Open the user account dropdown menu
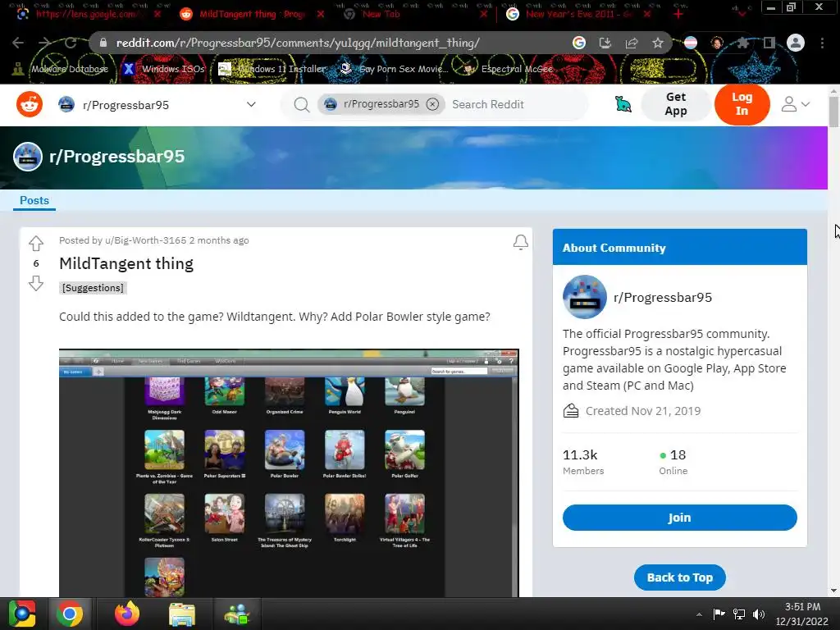The image size is (840, 630). [795, 104]
